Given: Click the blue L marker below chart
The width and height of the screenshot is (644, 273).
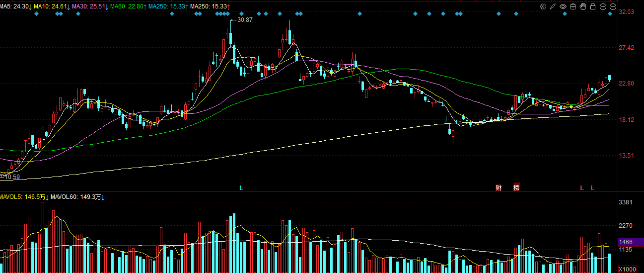Looking at the screenshot, I should pyautogui.click(x=241, y=187).
